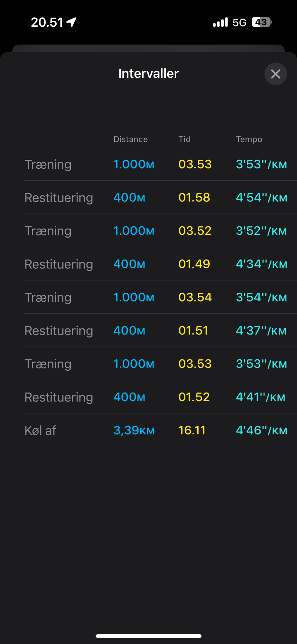Select Restituering row with pace 4'37''/KM
This screenshot has width=297, height=644.
click(161, 330)
